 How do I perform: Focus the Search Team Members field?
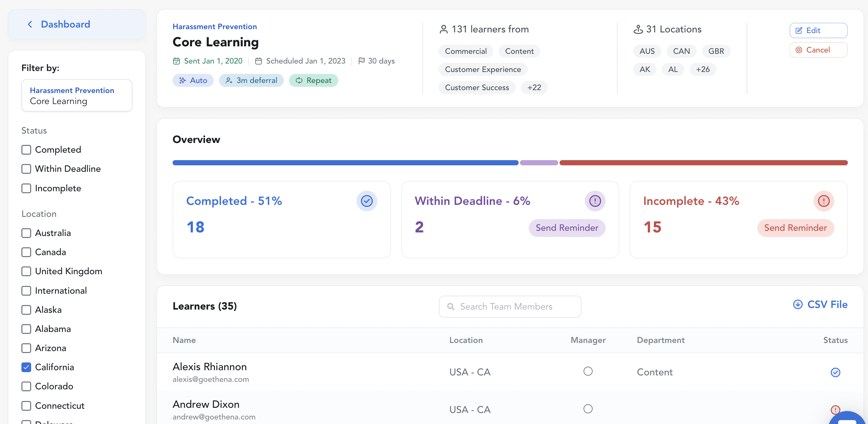(510, 307)
